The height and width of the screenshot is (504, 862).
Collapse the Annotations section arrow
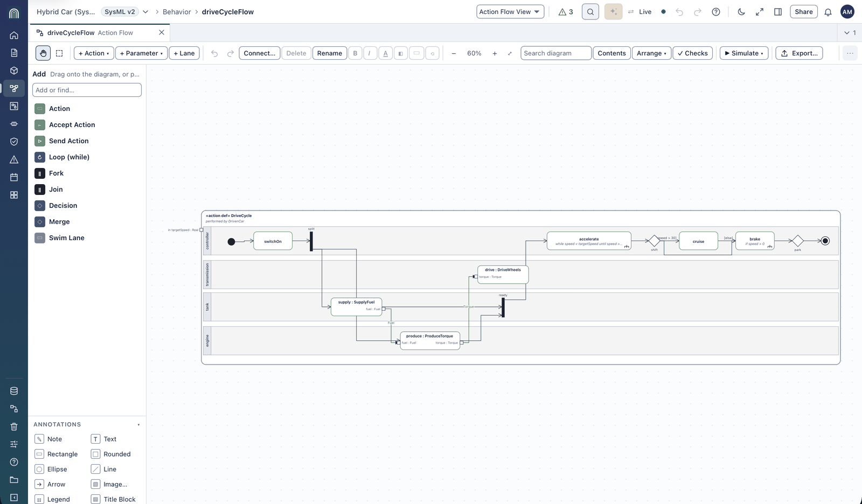tap(138, 425)
